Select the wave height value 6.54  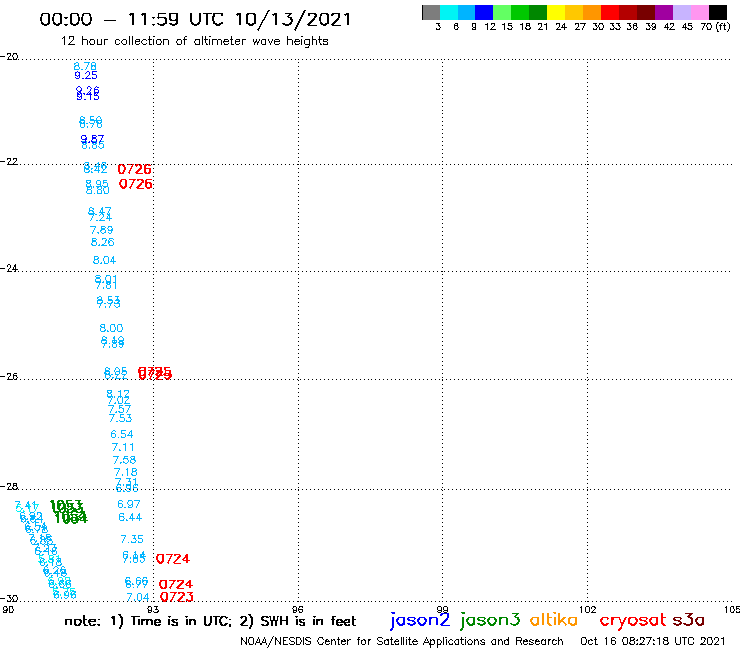[x=122, y=434]
